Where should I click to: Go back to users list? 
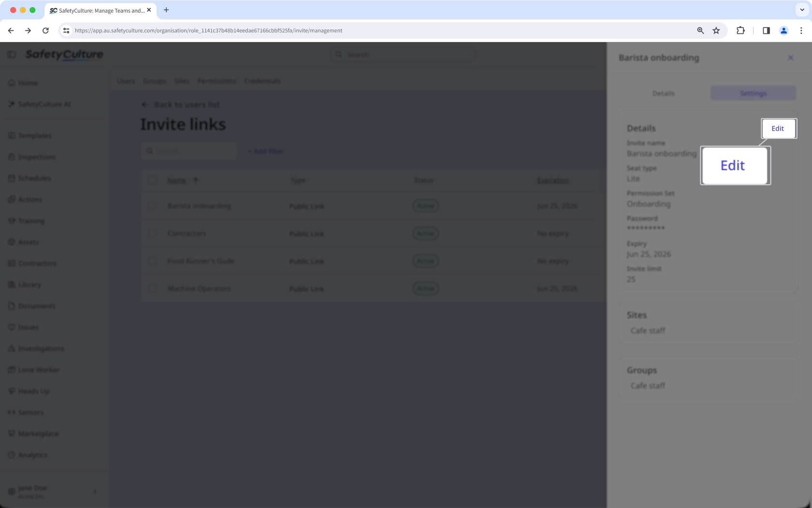pos(180,105)
